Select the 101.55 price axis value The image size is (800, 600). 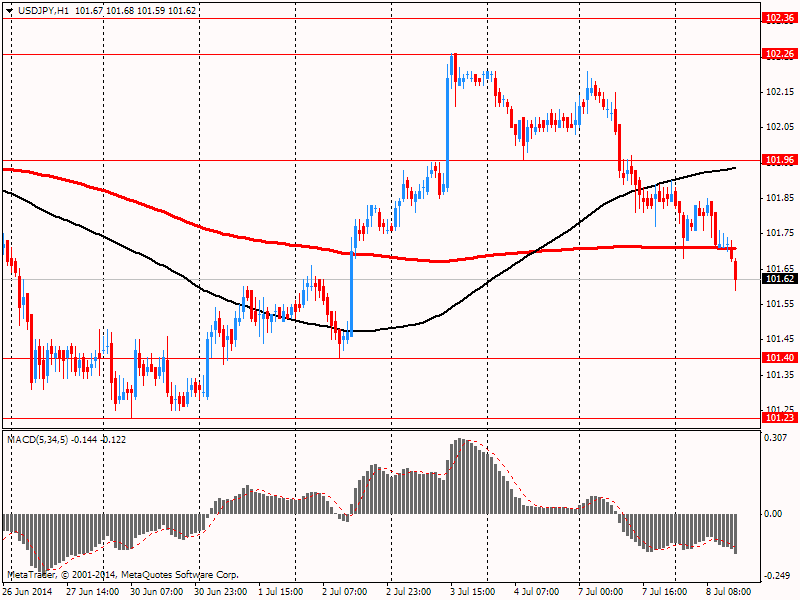coord(780,304)
